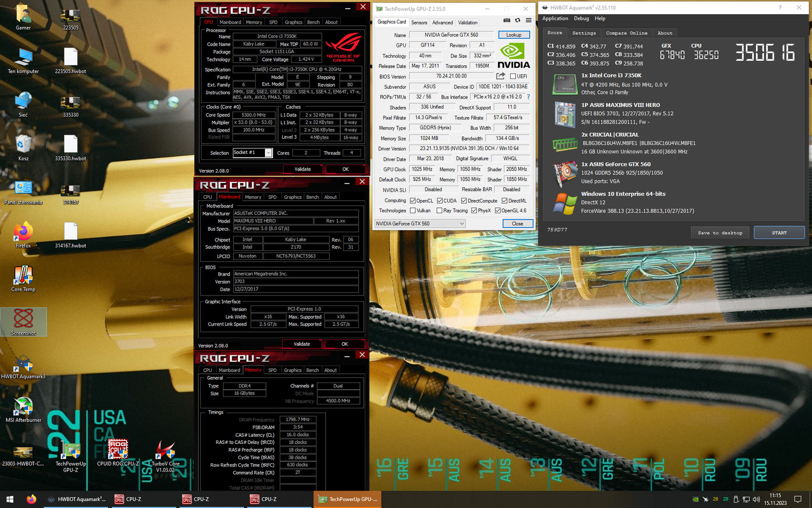This screenshot has width=812, height=508.
Task: Expand the Socket #1 selection dropdown
Action: pyautogui.click(x=268, y=153)
